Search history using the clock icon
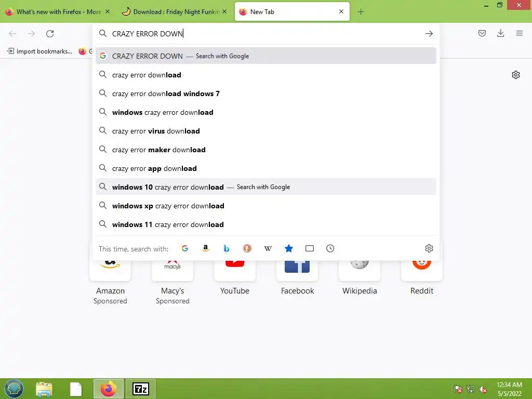Viewport: 532px width, 399px height. 330,248
